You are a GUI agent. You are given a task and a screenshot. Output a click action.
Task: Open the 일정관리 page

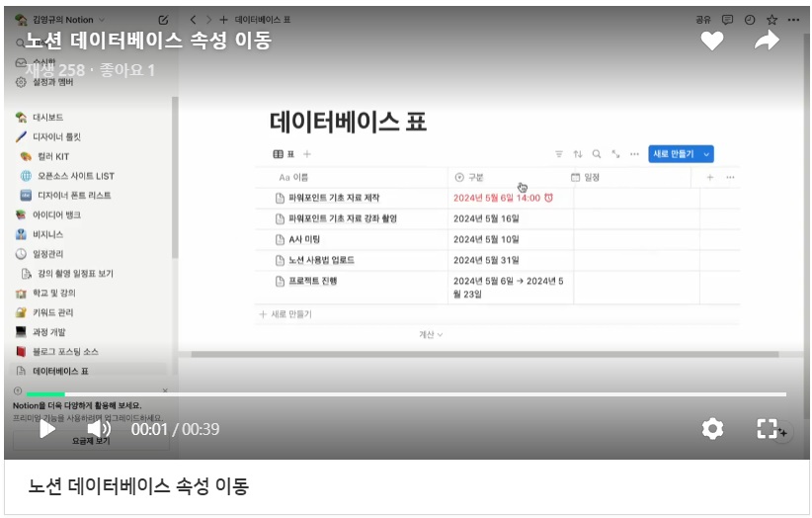point(47,254)
